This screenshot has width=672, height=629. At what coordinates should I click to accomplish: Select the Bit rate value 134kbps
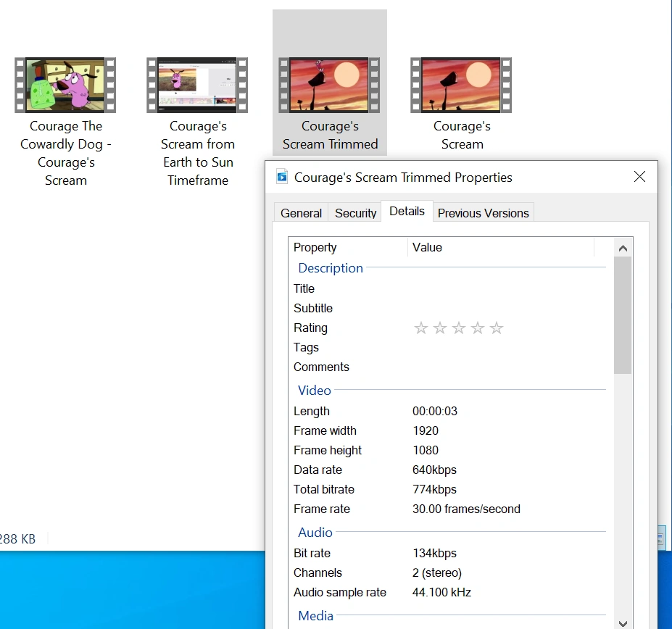tap(434, 553)
